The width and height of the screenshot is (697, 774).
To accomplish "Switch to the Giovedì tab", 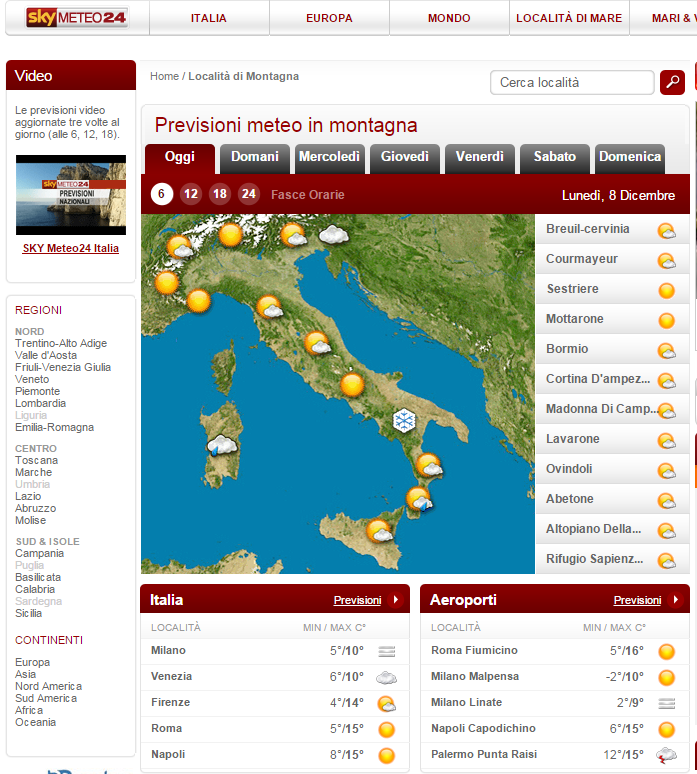I will (405, 158).
